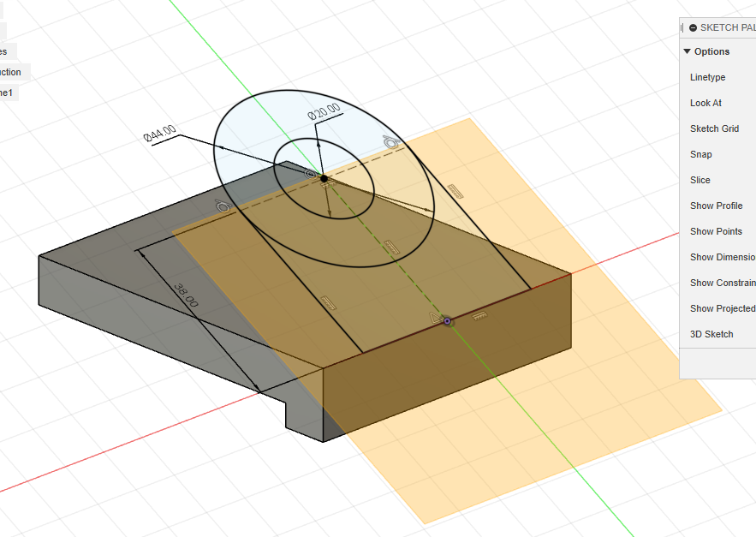Select the Ø44.00 diameter dimension
This screenshot has width=756, height=537.
(159, 133)
